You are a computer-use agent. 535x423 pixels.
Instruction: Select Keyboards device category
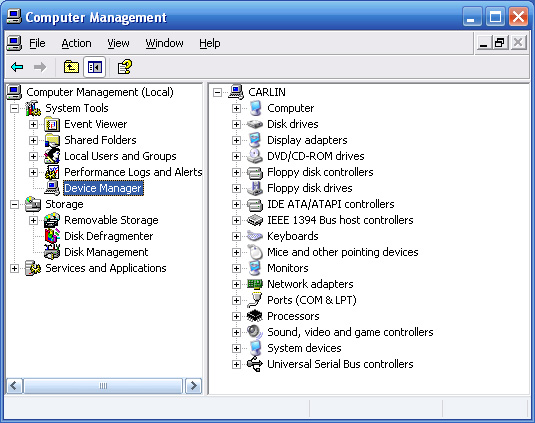292,236
